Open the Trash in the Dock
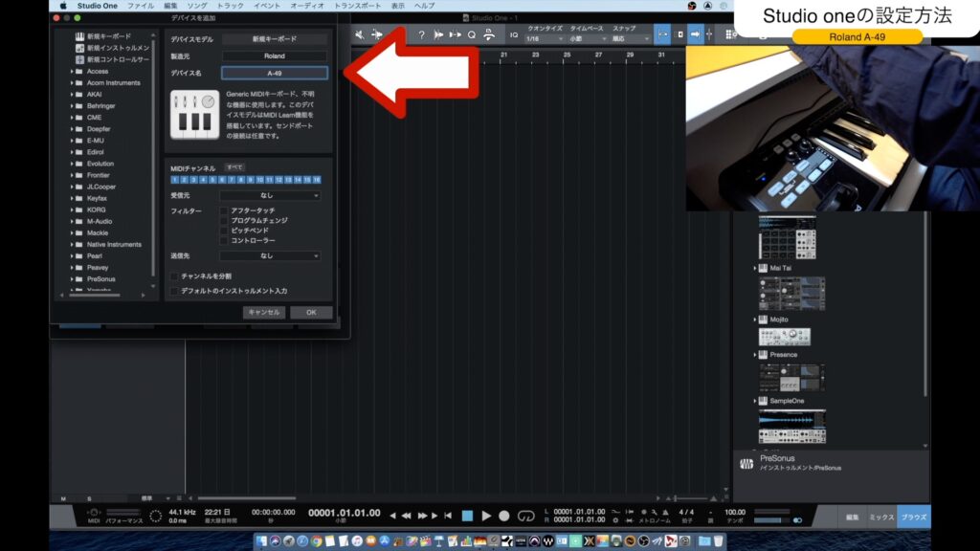The height and width of the screenshot is (551, 980). [718, 541]
